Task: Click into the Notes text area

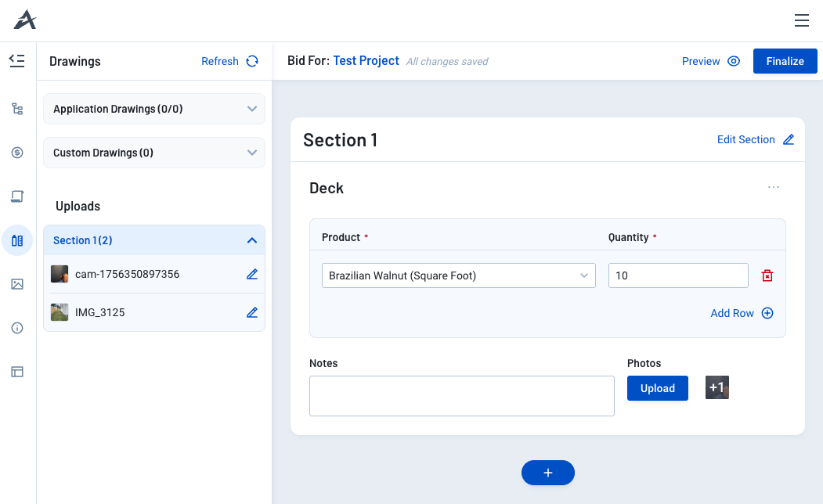Action: point(461,396)
